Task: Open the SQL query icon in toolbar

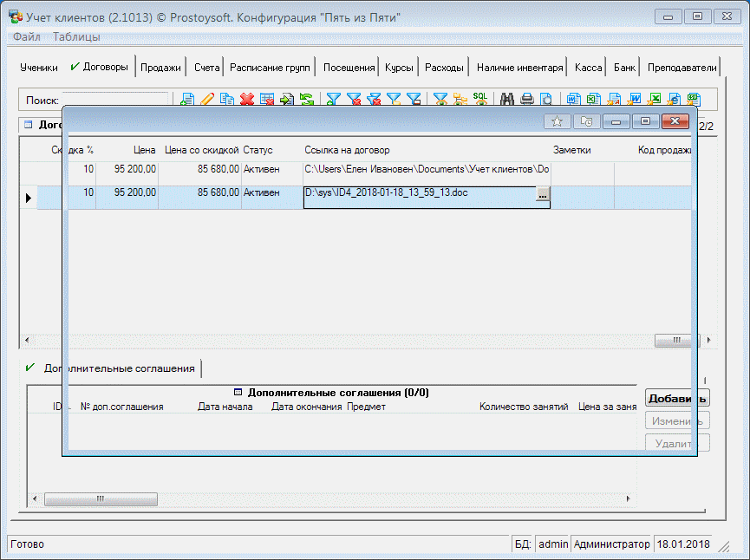Action: (x=479, y=100)
